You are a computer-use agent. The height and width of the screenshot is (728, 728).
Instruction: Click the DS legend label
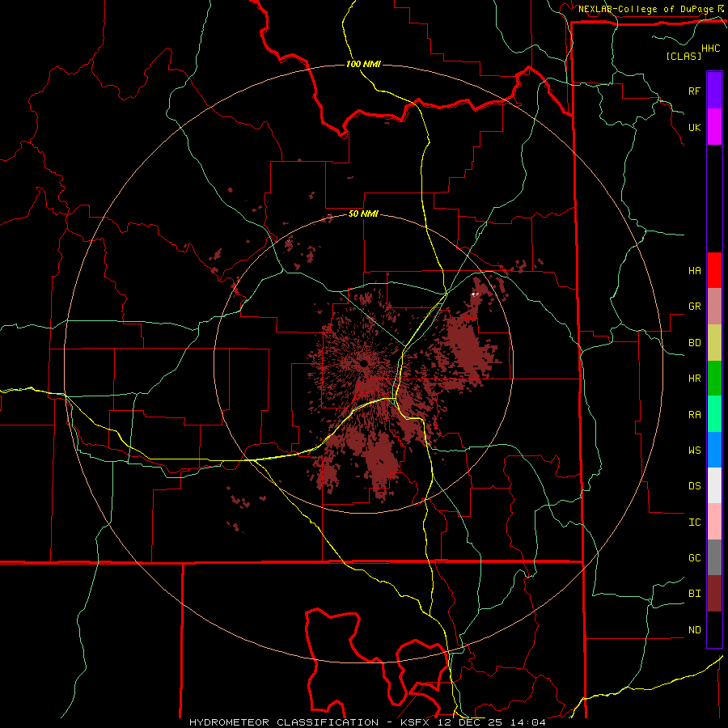coord(694,486)
